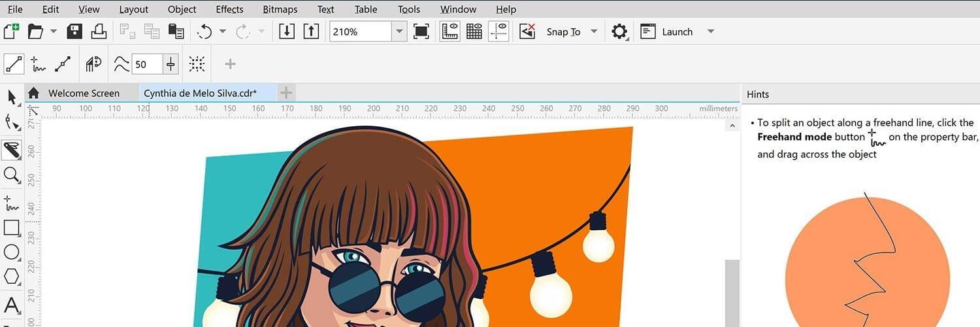
Task: Click the millimeters ruler unit label
Action: tap(718, 109)
